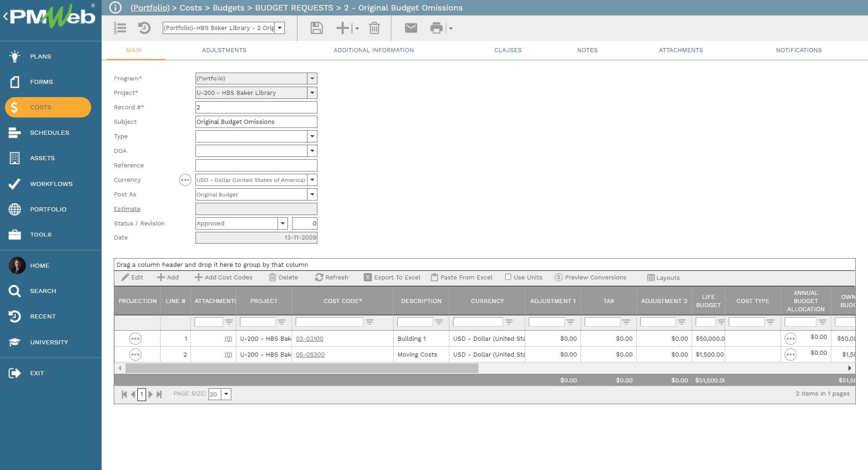Open Workflows module in sidebar
This screenshot has width=868, height=470.
(51, 184)
